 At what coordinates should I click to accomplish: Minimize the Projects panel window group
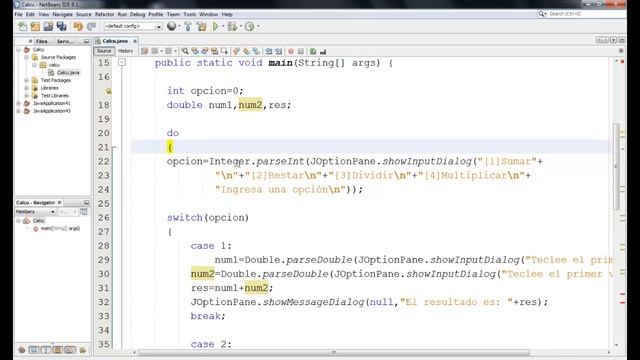coord(87,41)
